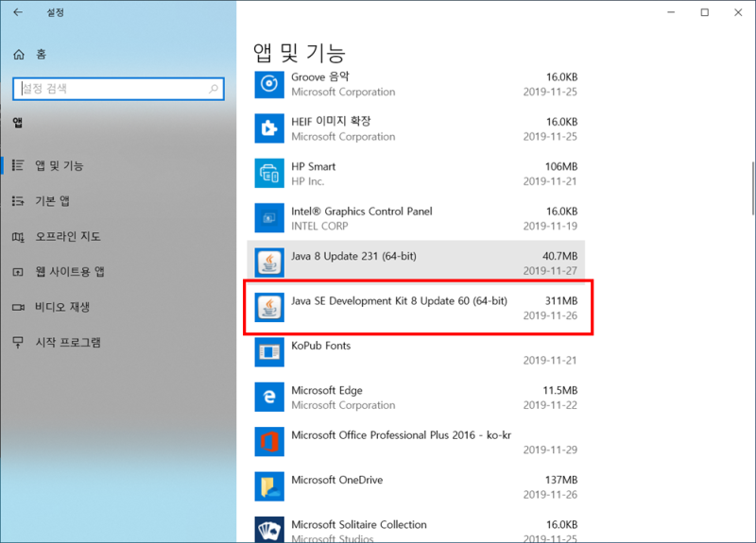Click the vertical scrollbar thumb
Screen dimensions: 756x543
click(x=752, y=188)
